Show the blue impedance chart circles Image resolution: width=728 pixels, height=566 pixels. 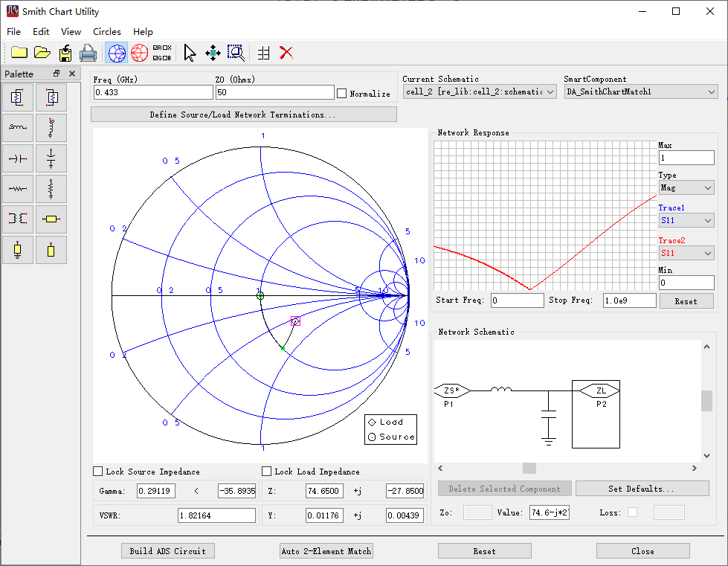[x=117, y=53]
